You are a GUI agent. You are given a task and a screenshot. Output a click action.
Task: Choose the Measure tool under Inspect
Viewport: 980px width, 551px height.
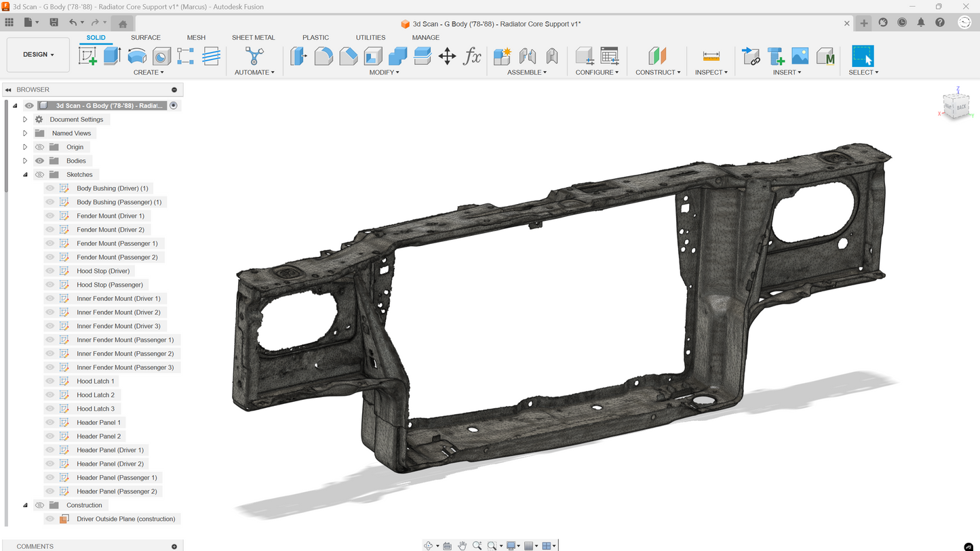click(x=711, y=56)
